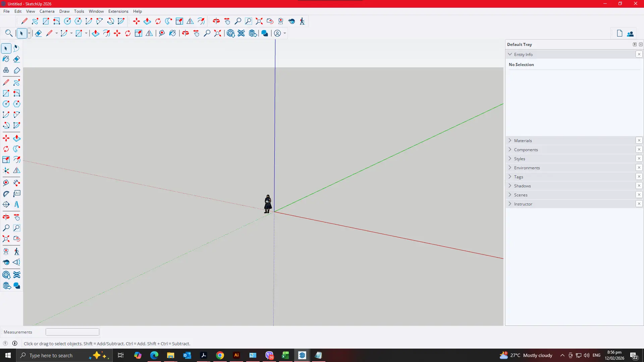Open the account dropdown arrow
This screenshot has width=644, height=362.
[285, 33]
